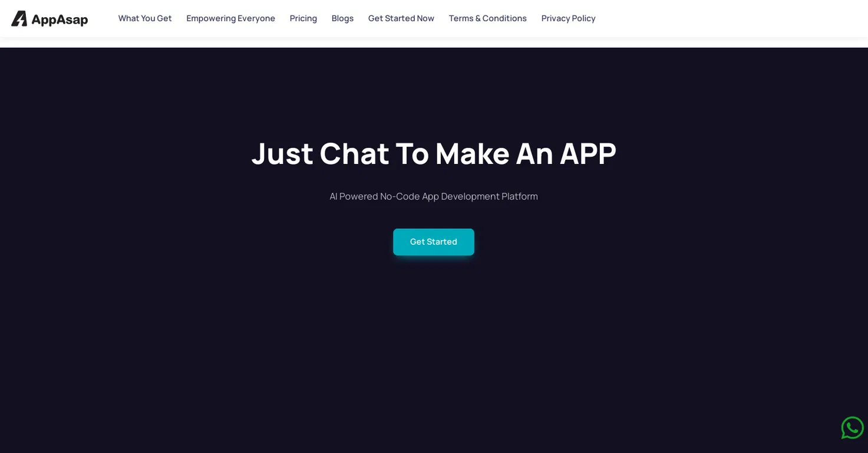Viewport: 868px width, 453px height.
Task: Click 'Platform' at the subtitle's end
Action: pos(520,196)
